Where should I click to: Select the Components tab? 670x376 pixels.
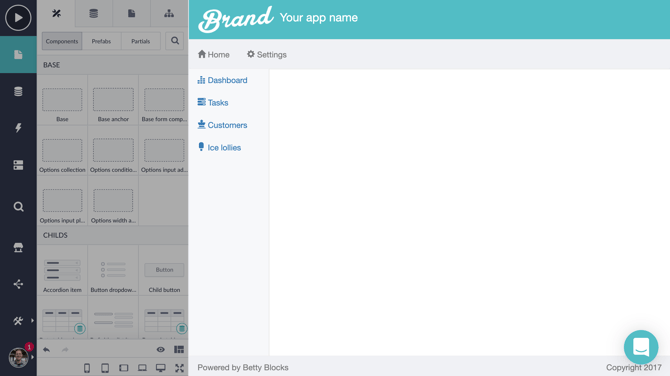pyautogui.click(x=62, y=41)
